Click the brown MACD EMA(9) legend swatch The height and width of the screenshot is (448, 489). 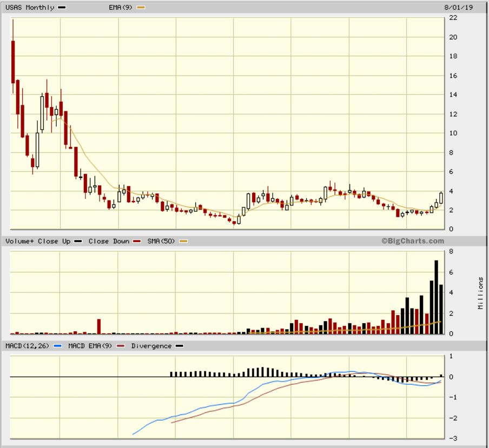(x=121, y=346)
